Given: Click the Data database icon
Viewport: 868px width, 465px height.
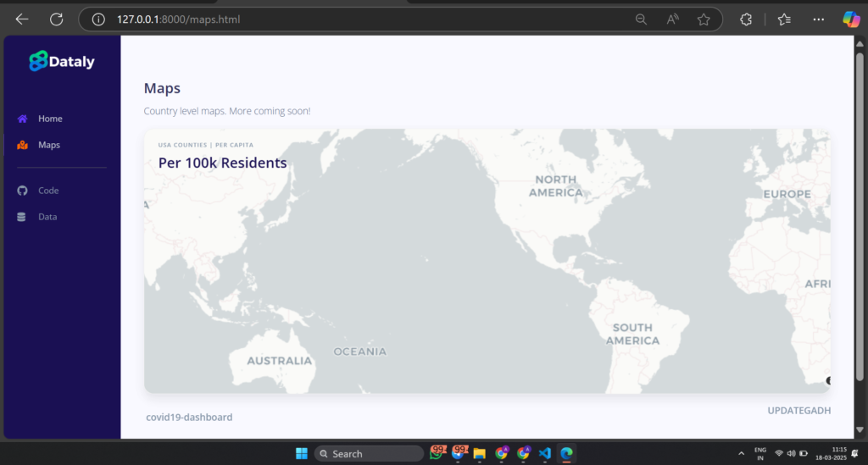Looking at the screenshot, I should [x=21, y=217].
